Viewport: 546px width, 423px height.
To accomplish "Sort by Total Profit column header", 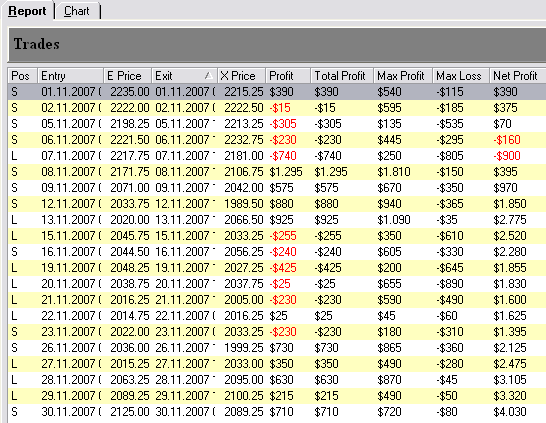I will click(x=342, y=76).
